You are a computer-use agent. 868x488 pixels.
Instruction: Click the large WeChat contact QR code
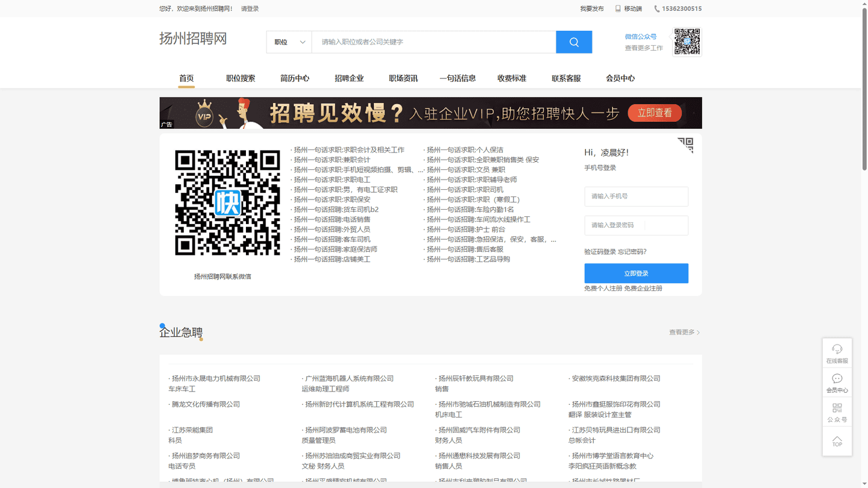click(227, 202)
